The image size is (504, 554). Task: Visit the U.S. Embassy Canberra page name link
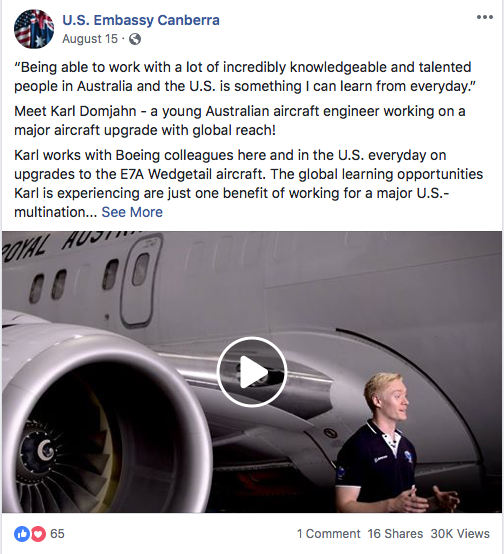click(x=141, y=20)
